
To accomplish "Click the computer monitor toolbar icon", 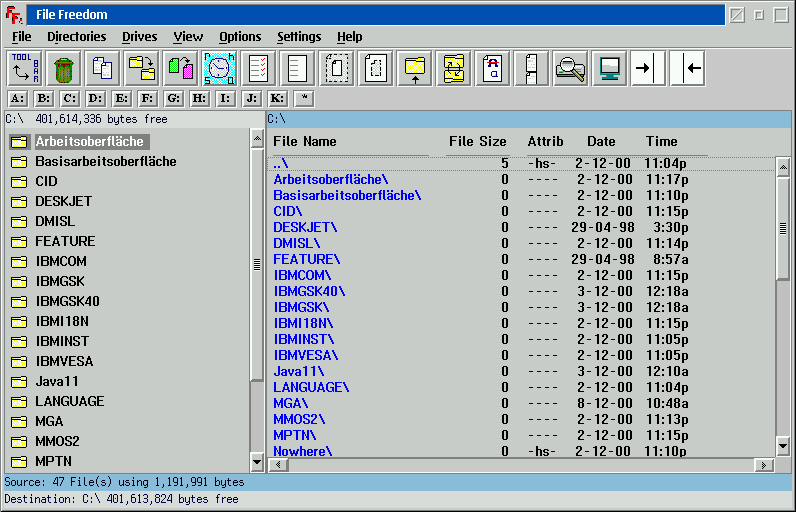I will (x=609, y=68).
